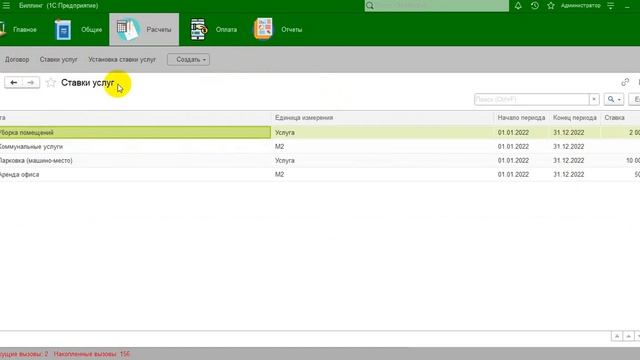Expand the search field history dropdown

pyautogui.click(x=594, y=99)
